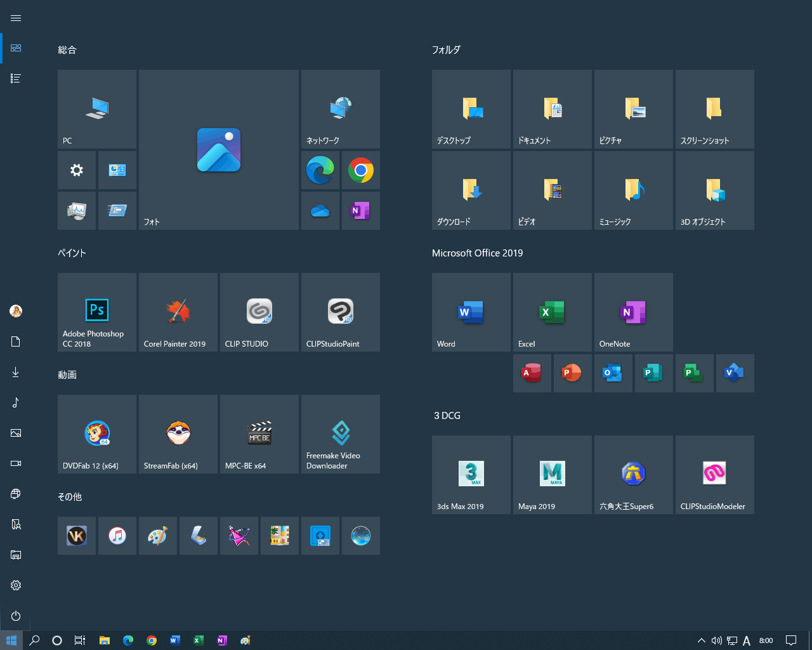Open the ネットワーク tile
The height and width of the screenshot is (650, 812).
(341, 109)
